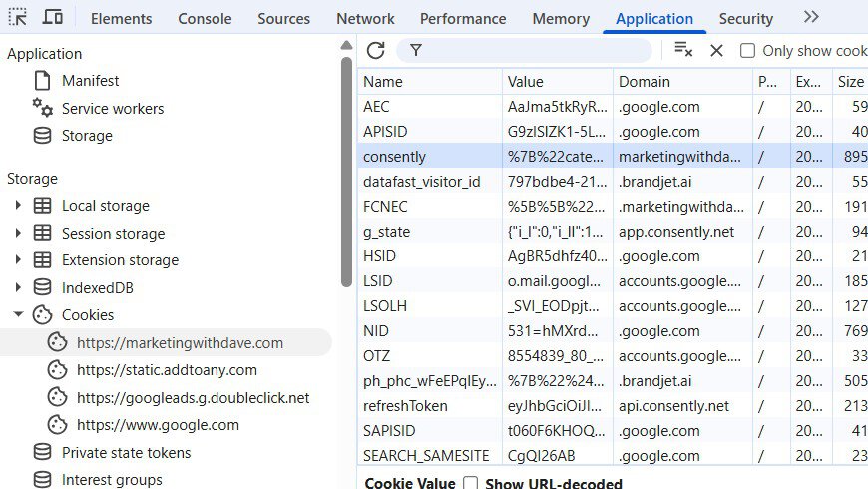Expand the IndexedDB tree arrow
Screen dimensions: 868x489
pyautogui.click(x=18, y=287)
